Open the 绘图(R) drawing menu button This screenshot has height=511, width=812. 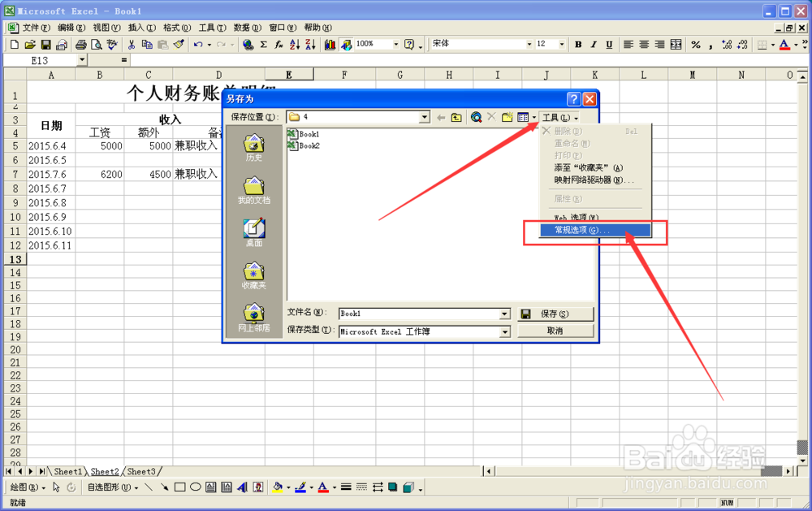(28, 487)
